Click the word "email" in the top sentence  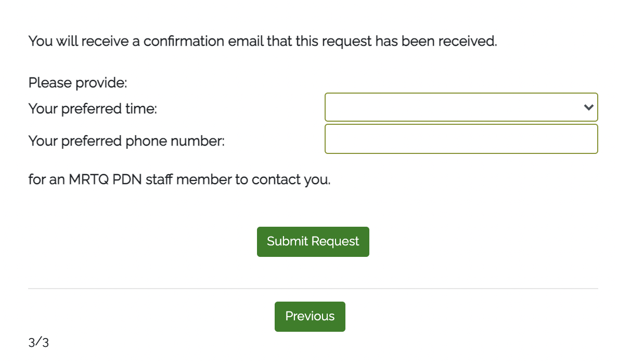[x=246, y=41]
